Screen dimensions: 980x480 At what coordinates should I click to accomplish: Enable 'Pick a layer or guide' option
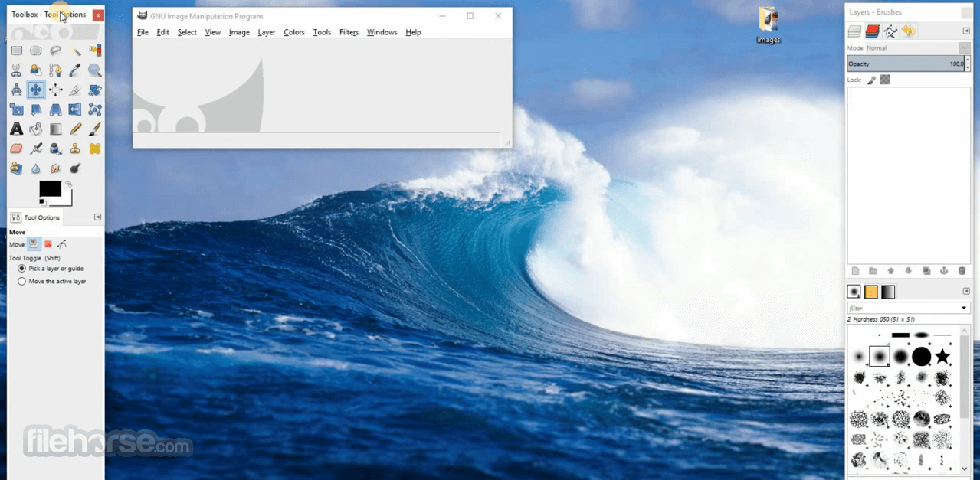(51, 269)
